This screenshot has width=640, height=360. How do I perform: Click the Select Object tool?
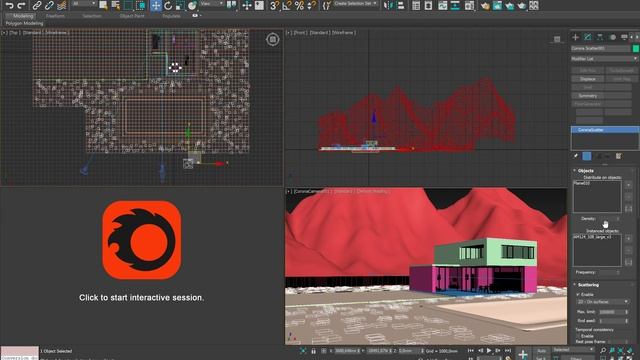pos(103,5)
